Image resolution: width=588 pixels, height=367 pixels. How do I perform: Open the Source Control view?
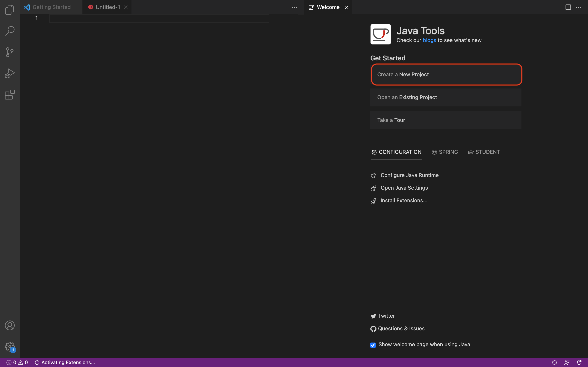point(10,52)
